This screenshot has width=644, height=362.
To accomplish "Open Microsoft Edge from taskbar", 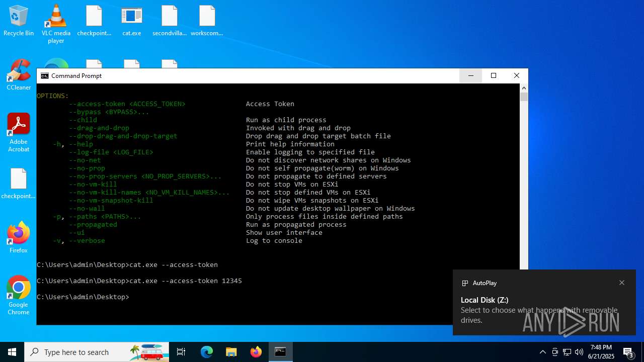I will (x=207, y=352).
